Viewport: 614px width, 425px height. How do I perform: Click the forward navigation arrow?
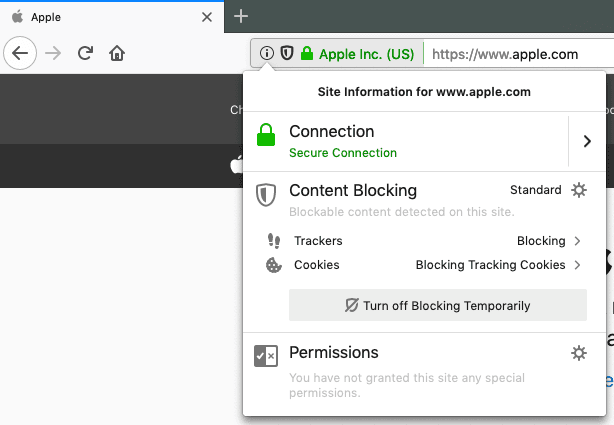[53, 53]
